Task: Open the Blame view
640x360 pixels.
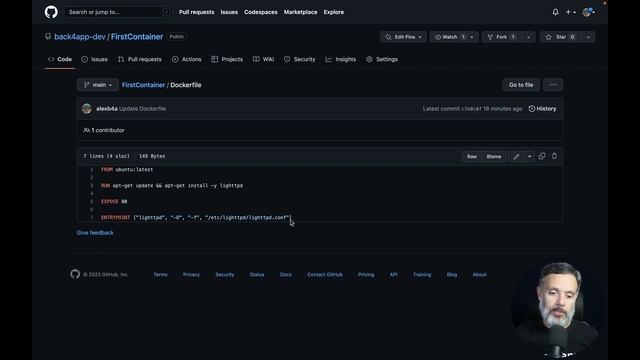Action: [x=493, y=156]
